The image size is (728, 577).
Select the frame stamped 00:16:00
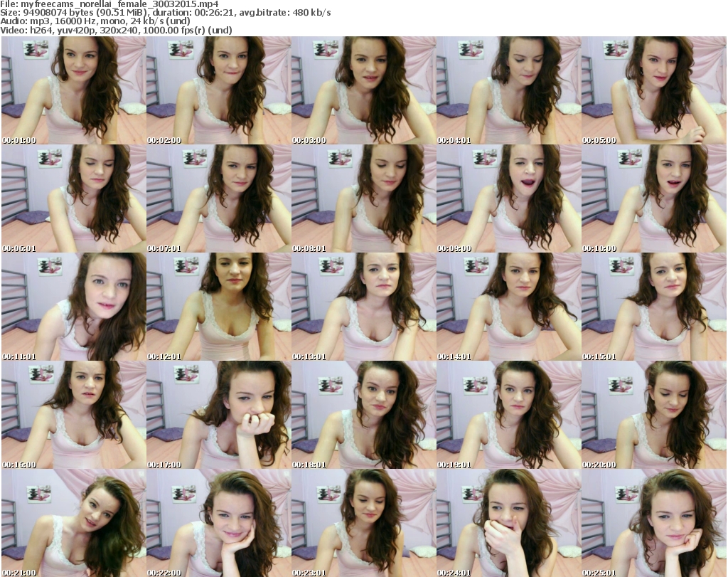(x=74, y=415)
